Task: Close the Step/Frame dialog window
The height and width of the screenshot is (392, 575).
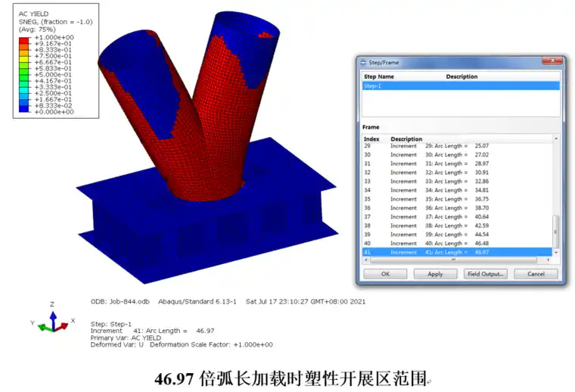Action: tap(552, 61)
